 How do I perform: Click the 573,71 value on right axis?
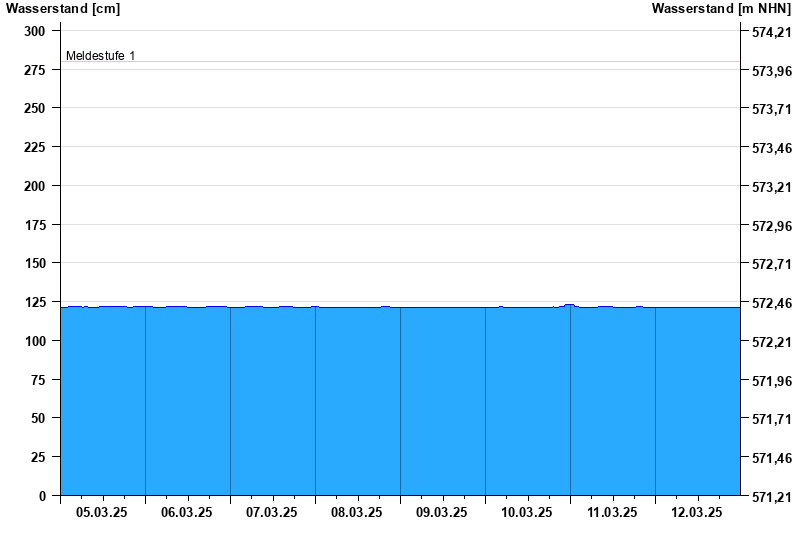pos(772,109)
